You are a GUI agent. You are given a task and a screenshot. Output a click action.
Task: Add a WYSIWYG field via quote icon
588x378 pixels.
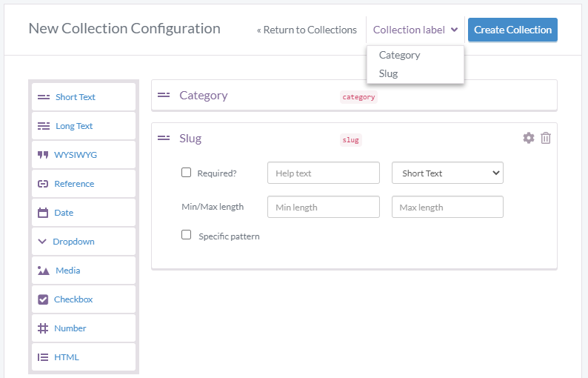[x=43, y=155]
